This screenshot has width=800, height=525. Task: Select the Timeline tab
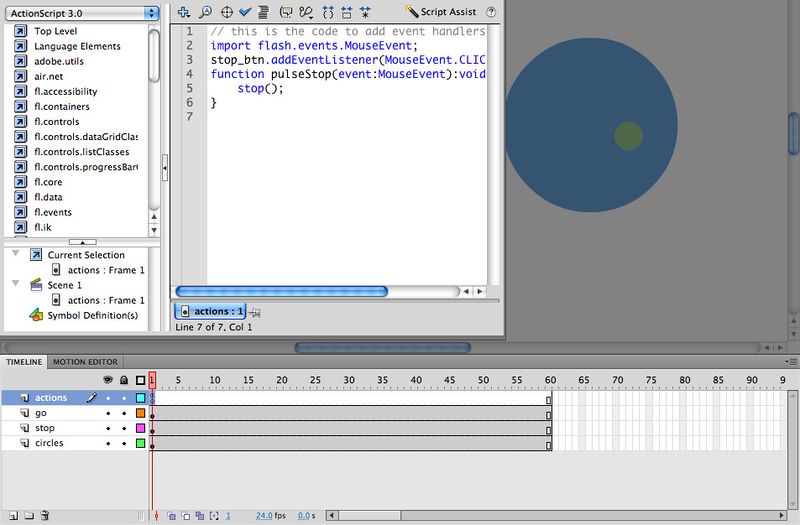pos(24,362)
